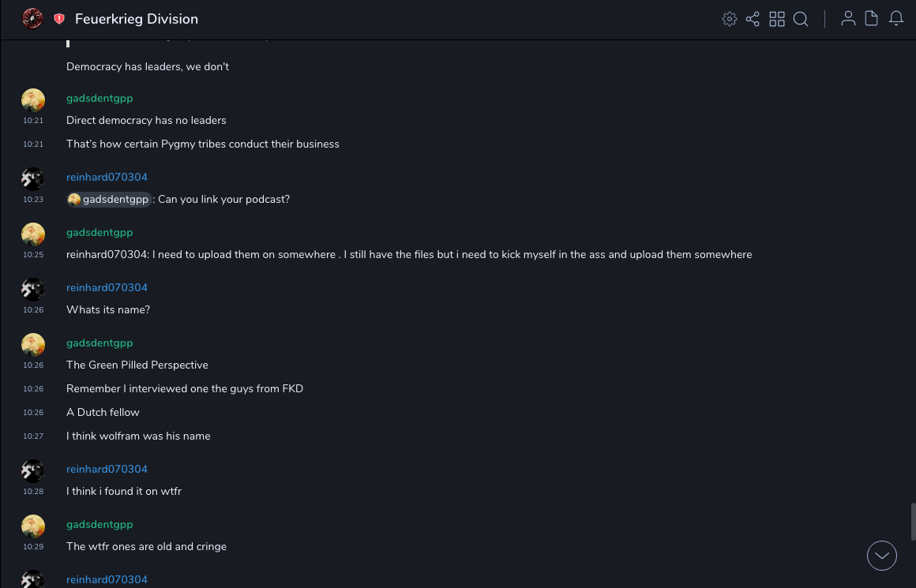Click the vertical scrollbar thumb
The image size is (916, 588).
pos(913,521)
